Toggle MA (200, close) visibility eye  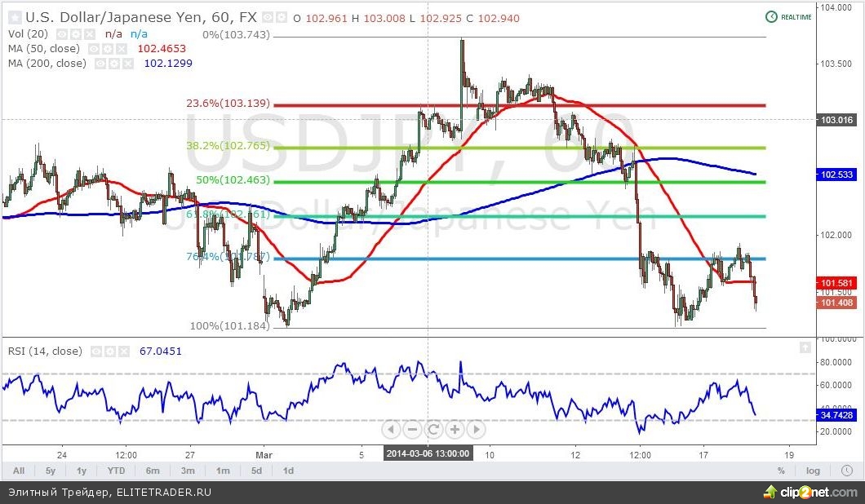(101, 64)
